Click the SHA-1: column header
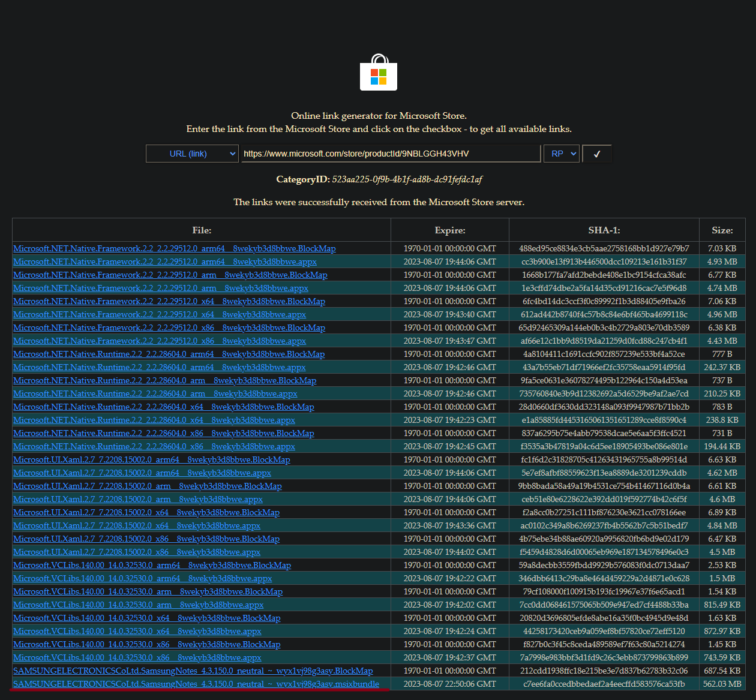This screenshot has height=700, width=756. tap(604, 230)
